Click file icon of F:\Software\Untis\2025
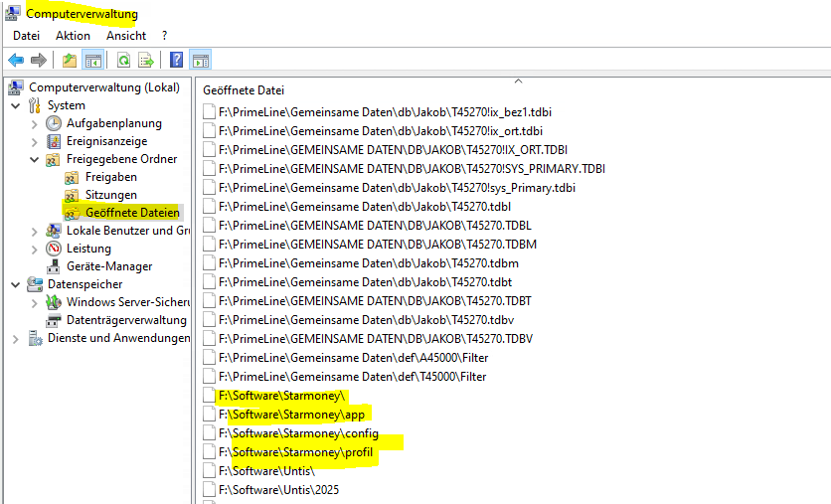Screen dimensions: 831x504 pos(210,490)
